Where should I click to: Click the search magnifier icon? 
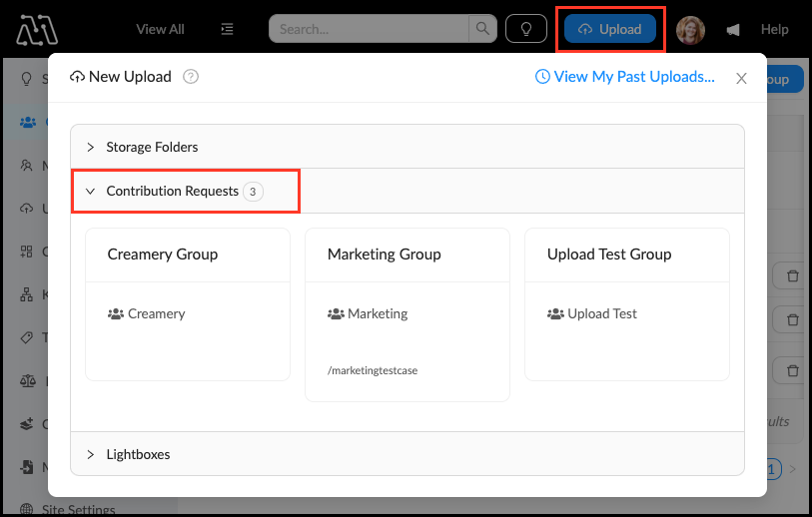point(482,29)
